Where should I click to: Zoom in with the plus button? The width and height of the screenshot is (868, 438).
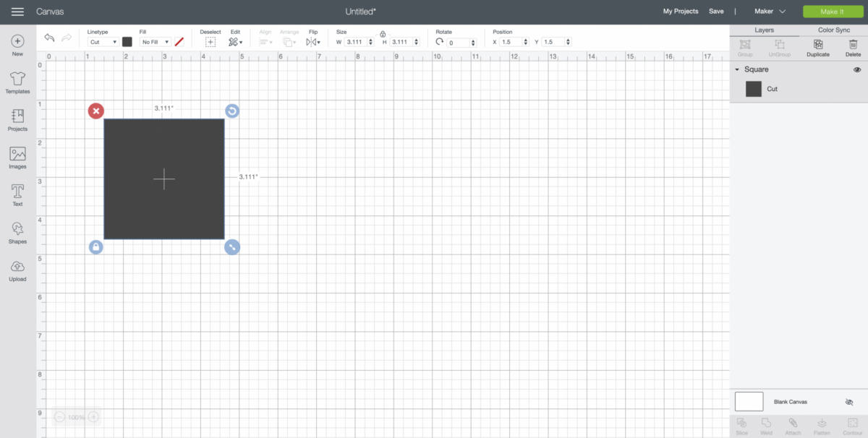(x=93, y=417)
